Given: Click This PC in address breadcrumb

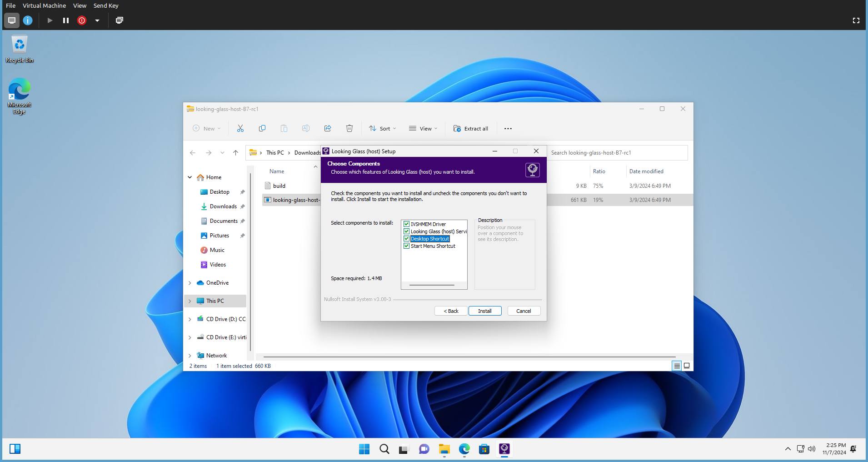Looking at the screenshot, I should tap(275, 153).
